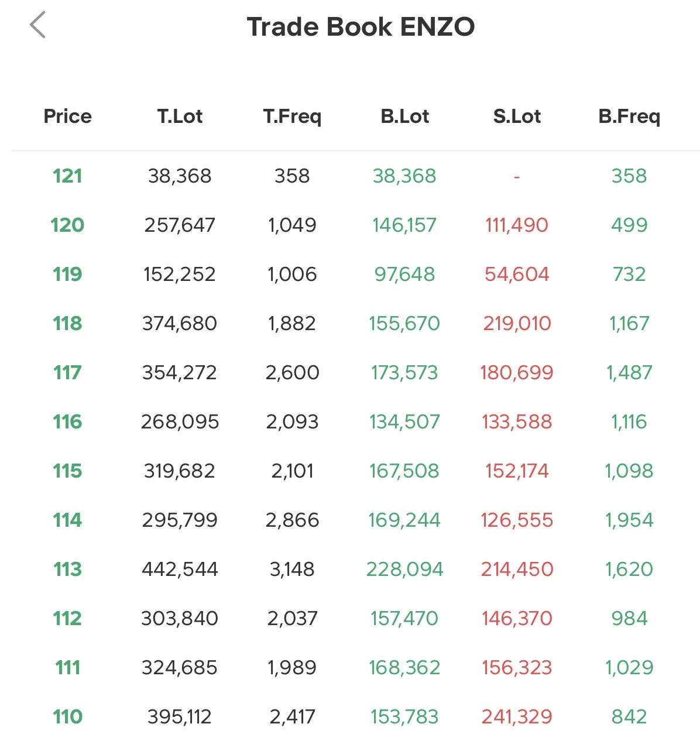Open the price 113 row
The height and width of the screenshot is (741, 700).
(67, 569)
